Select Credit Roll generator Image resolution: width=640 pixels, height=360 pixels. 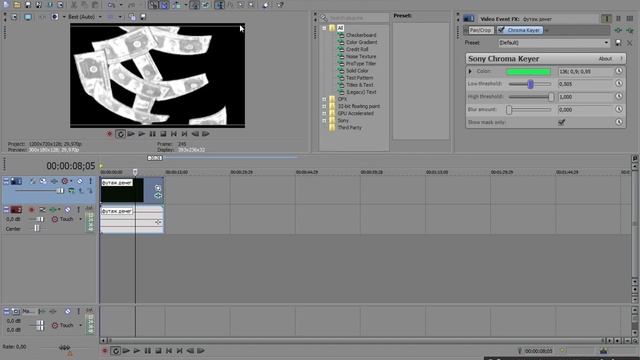(357, 49)
